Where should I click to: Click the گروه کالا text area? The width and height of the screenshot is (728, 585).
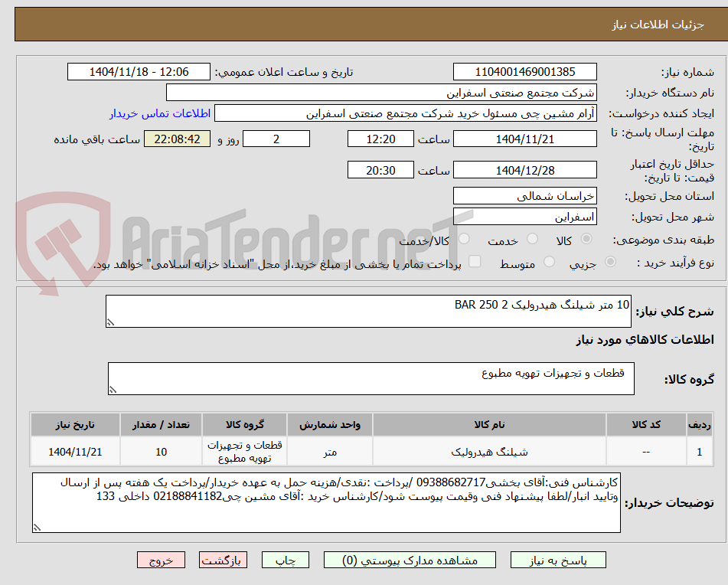371,379
